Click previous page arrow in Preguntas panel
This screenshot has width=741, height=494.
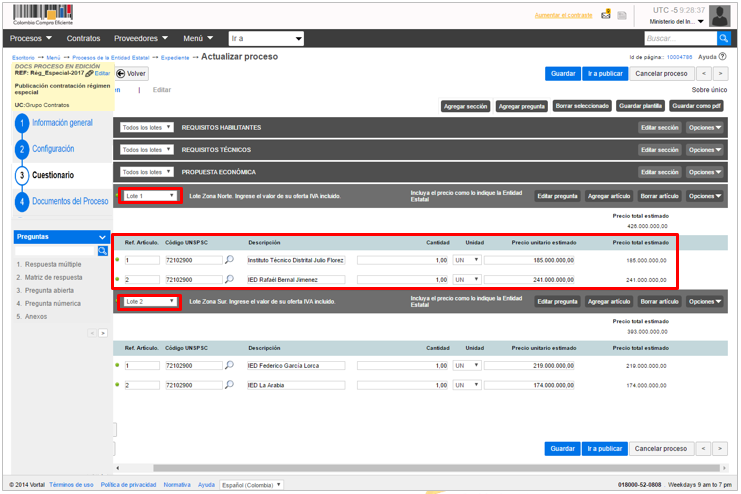(92, 333)
